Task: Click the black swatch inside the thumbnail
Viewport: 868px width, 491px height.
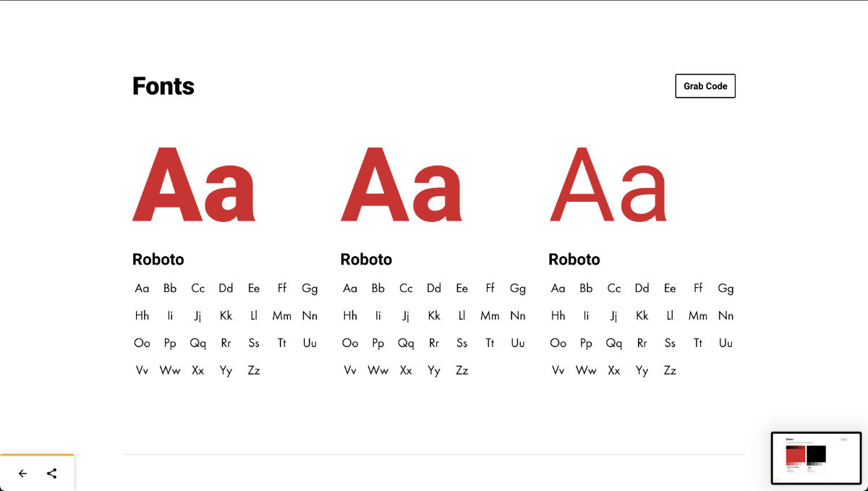Action: point(816,455)
